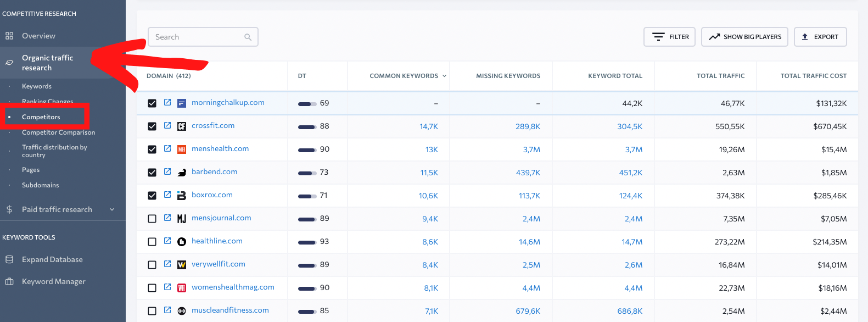The image size is (868, 322).
Task: Open Competitor Comparison page
Action: click(58, 132)
